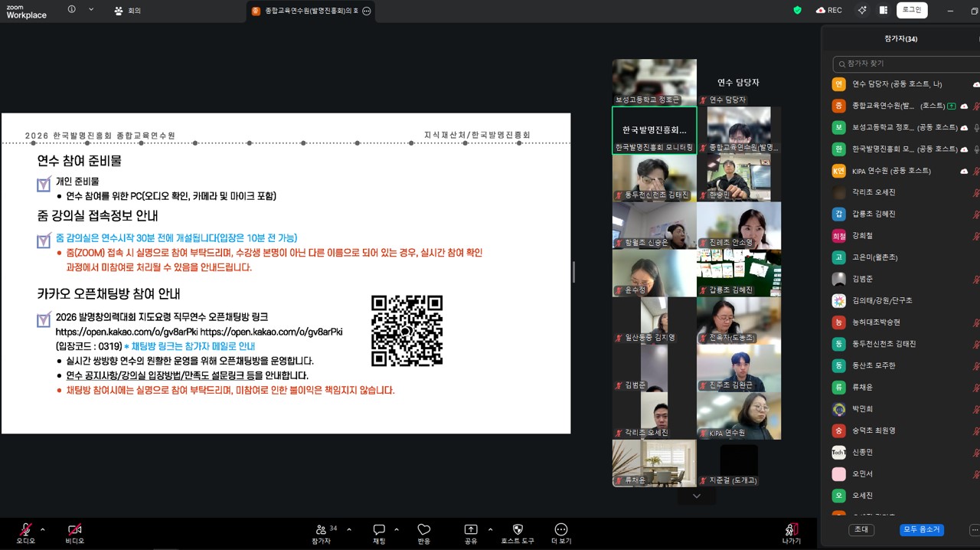The height and width of the screenshot is (550, 980).
Task: Open the 채팅 chat icon
Action: (379, 530)
